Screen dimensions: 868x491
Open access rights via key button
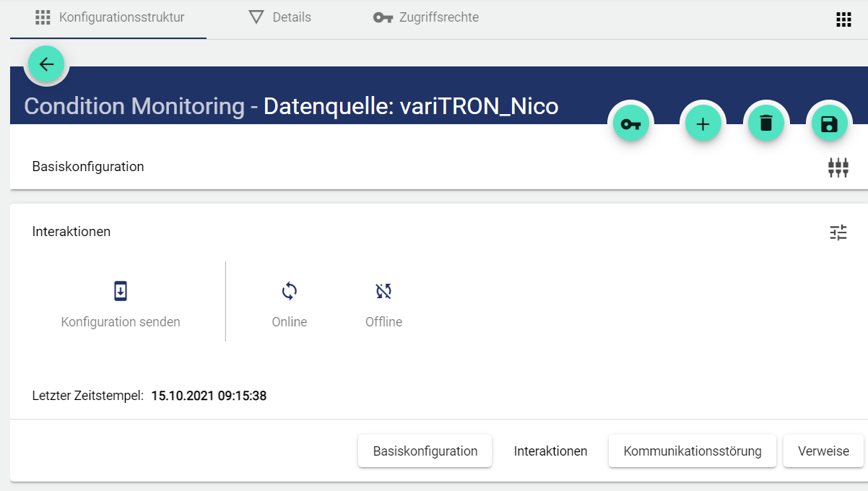[x=630, y=123]
